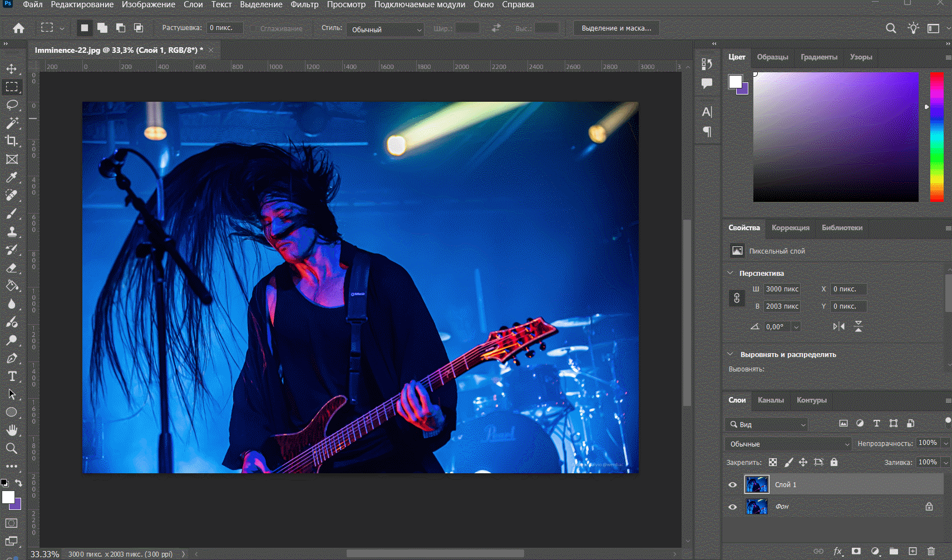The width and height of the screenshot is (952, 560).
Task: Toggle the width-height link constraint
Action: coord(737,298)
